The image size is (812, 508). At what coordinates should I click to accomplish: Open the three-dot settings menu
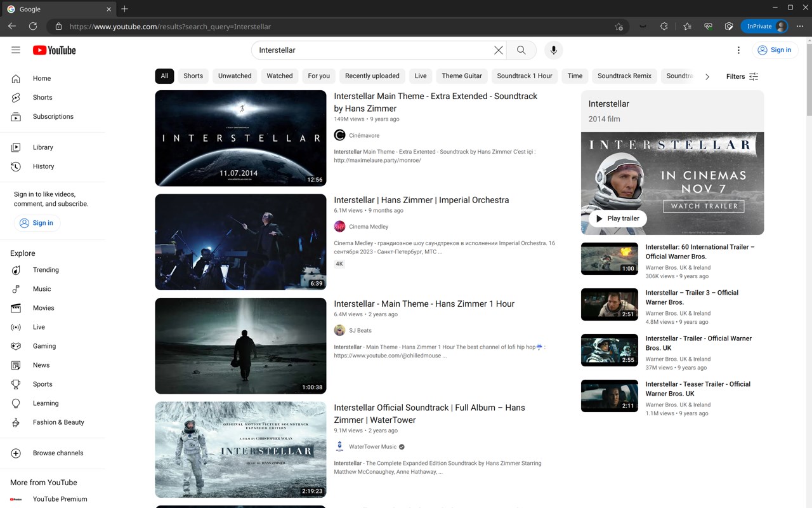pos(738,50)
